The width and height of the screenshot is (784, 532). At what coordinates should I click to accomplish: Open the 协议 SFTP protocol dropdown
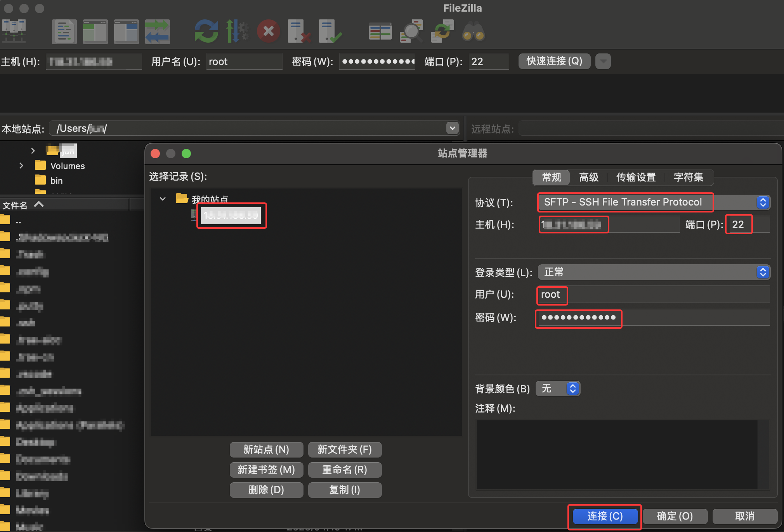[x=654, y=202]
